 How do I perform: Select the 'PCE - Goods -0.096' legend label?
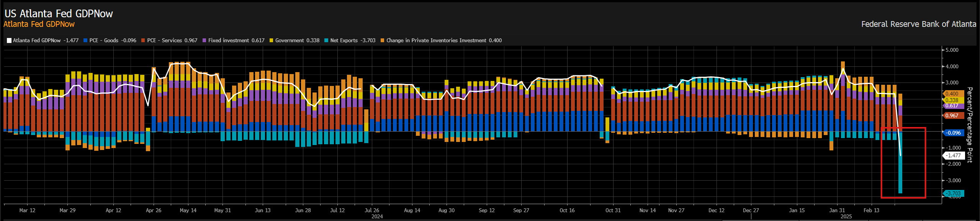tap(113, 40)
